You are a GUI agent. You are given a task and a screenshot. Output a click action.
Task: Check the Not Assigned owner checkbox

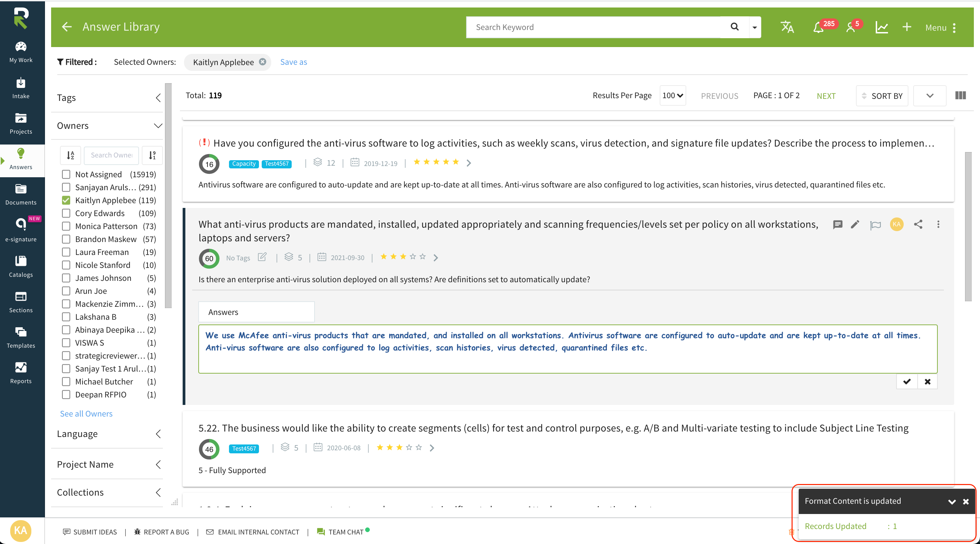(x=66, y=175)
